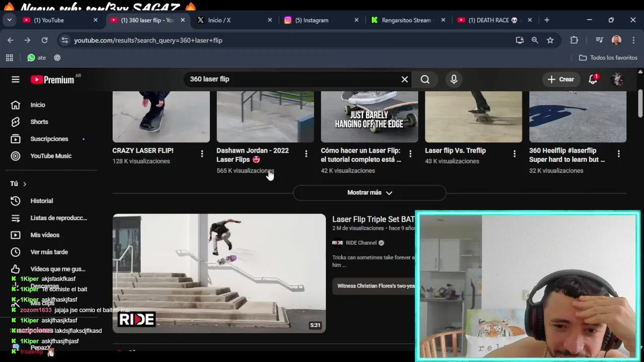This screenshot has height=362, width=644.
Task: Start voice search with microphone icon
Action: [454, 79]
